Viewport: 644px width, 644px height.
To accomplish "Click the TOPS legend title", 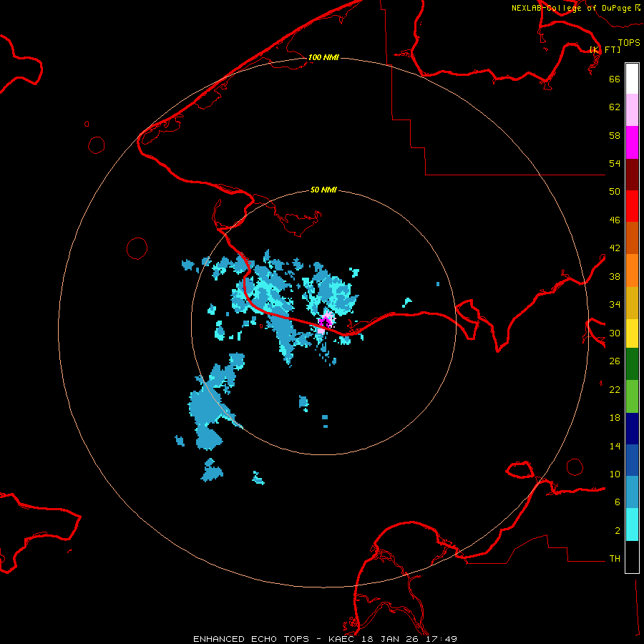I will (629, 42).
